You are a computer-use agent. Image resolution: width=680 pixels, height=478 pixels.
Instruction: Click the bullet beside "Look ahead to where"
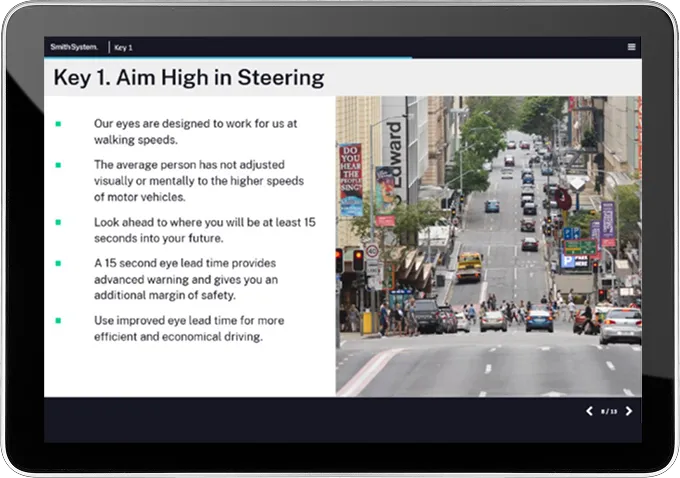(58, 222)
